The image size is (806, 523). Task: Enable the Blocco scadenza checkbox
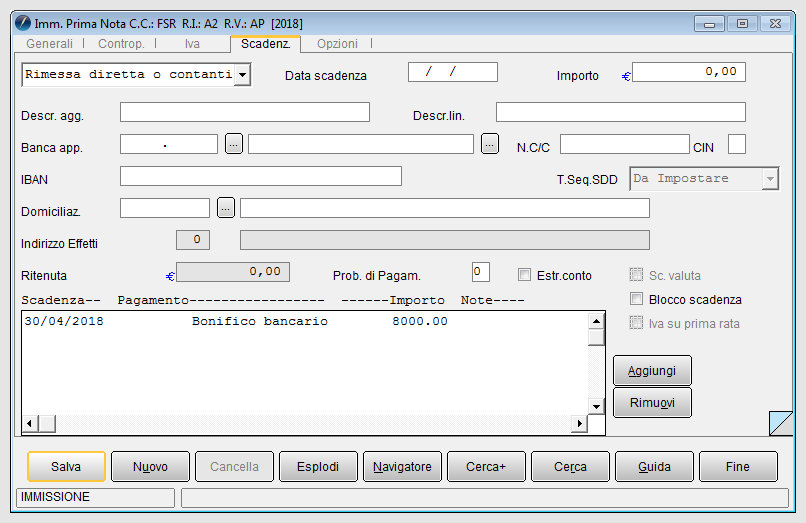[x=636, y=299]
